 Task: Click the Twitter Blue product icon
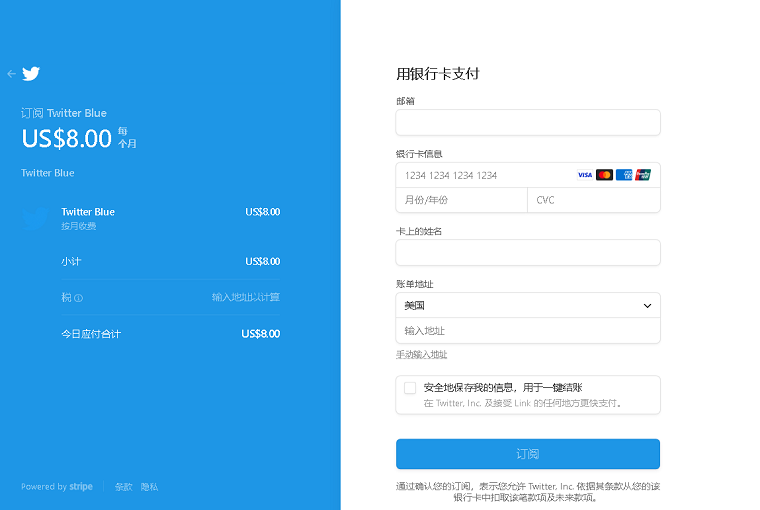(35, 220)
